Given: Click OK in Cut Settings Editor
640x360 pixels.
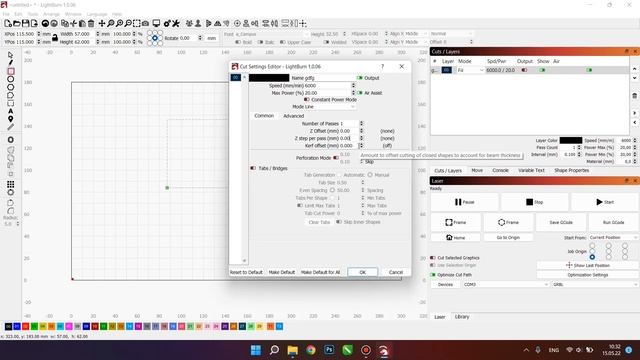Looking at the screenshot, I should point(362,272).
